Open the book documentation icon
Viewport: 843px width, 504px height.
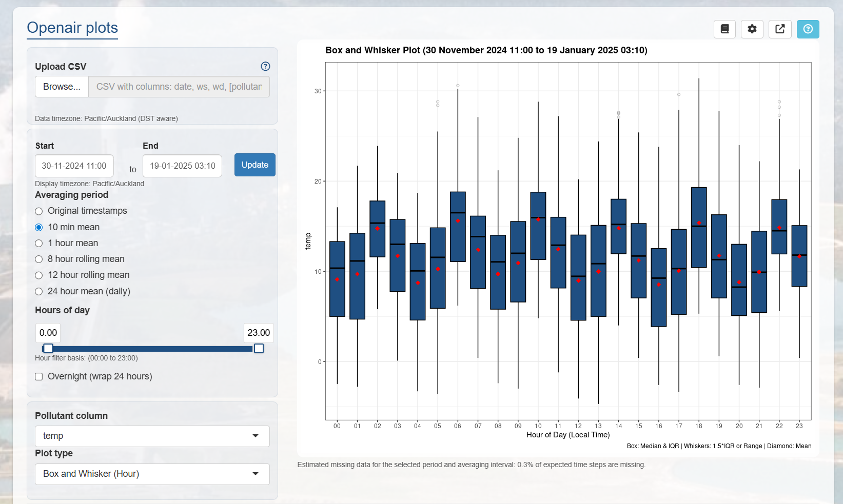point(724,29)
